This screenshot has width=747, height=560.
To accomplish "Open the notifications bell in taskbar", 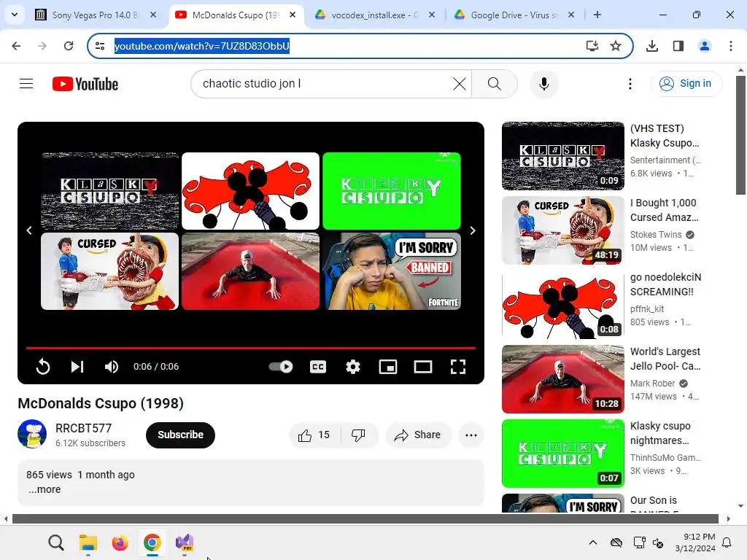I will pyautogui.click(x=727, y=542).
